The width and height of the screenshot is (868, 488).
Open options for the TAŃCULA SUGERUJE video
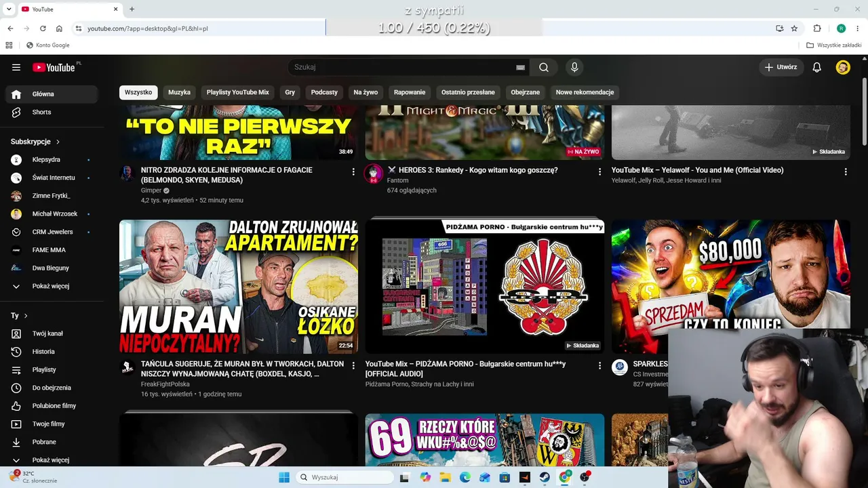point(353,366)
